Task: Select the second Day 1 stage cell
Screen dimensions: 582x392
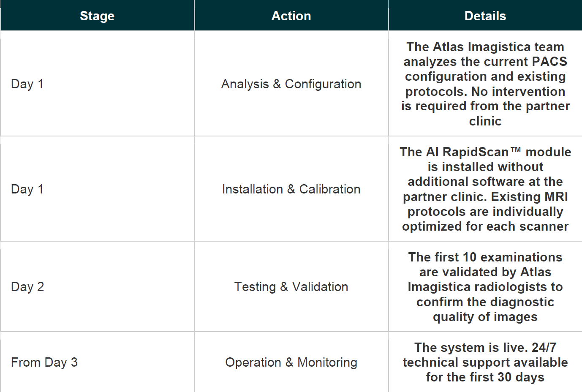Action: point(97,189)
